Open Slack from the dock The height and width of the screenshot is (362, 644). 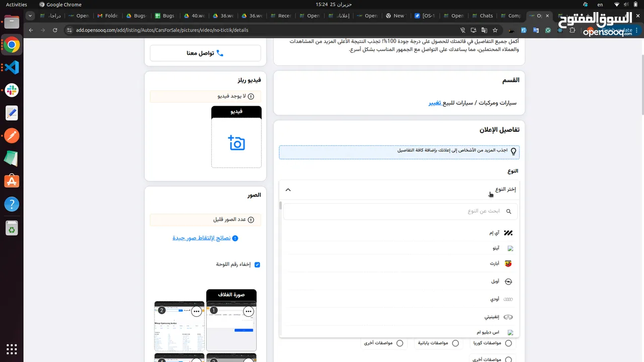[x=12, y=90]
